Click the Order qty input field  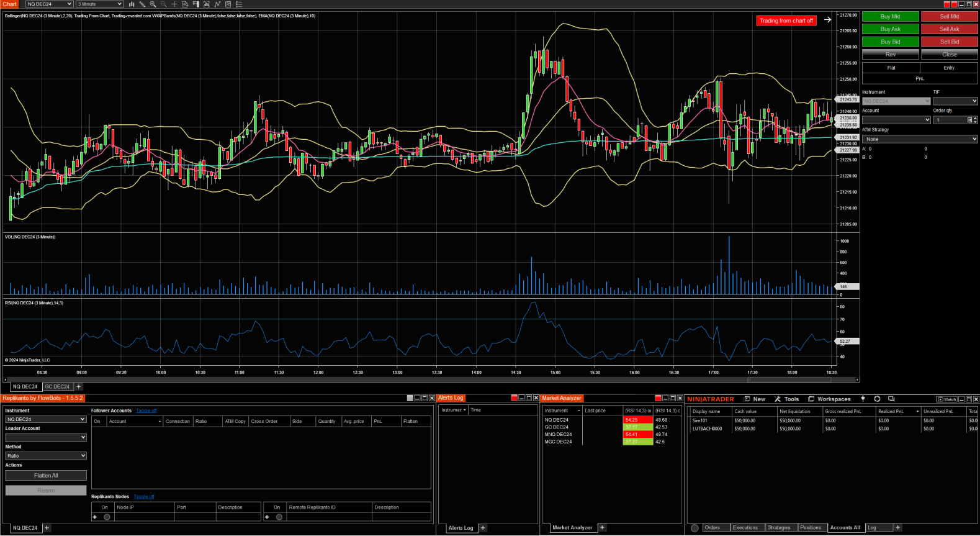coord(950,120)
